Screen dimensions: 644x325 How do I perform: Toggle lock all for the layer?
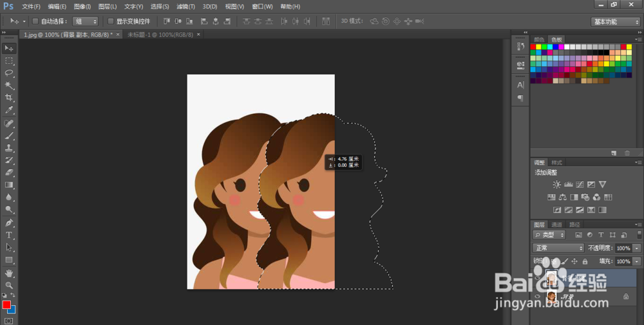pyautogui.click(x=585, y=261)
